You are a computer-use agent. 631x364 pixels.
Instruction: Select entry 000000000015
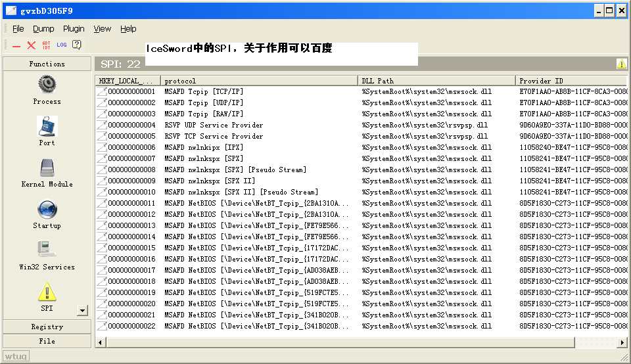(x=131, y=248)
